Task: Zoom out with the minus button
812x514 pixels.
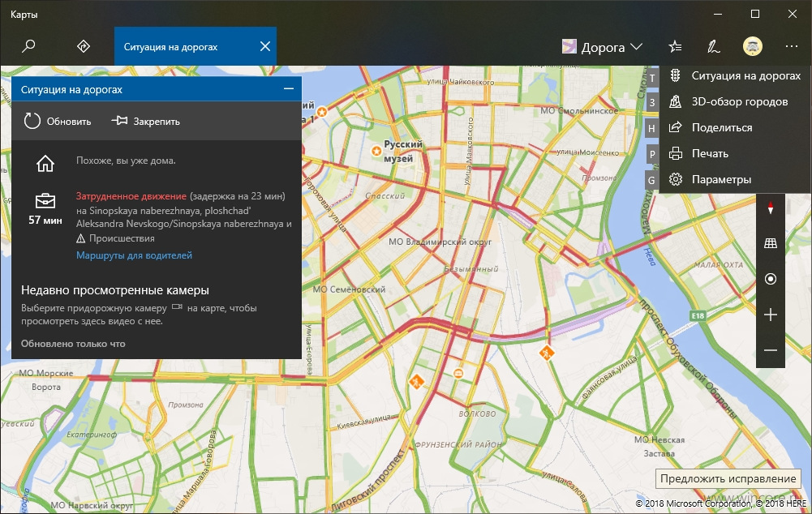Action: (771, 350)
